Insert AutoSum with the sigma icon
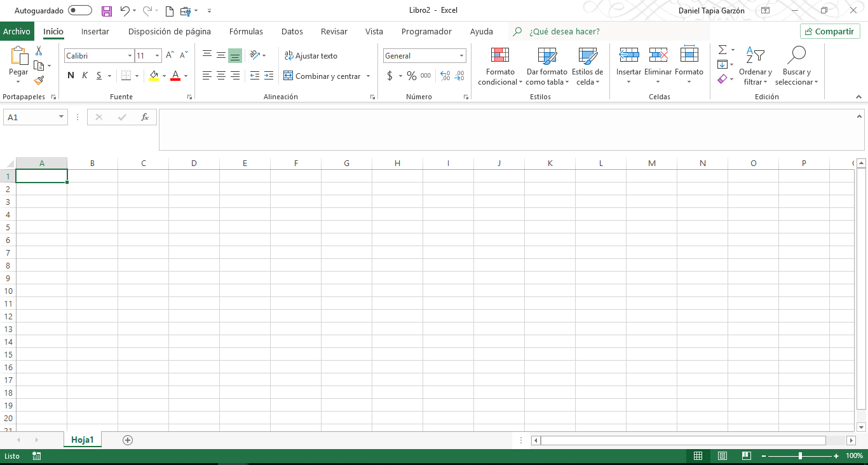868x465 pixels. (x=722, y=50)
